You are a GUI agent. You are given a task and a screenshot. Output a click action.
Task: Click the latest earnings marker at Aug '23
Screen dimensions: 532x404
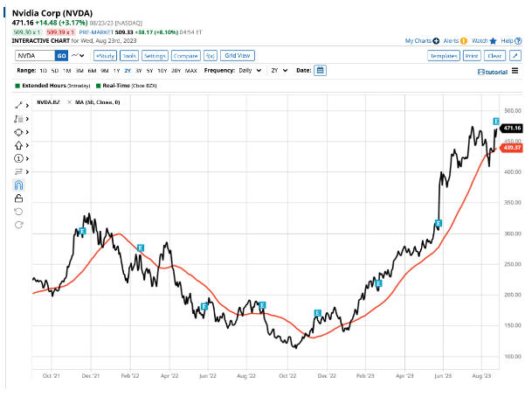pyautogui.click(x=496, y=122)
